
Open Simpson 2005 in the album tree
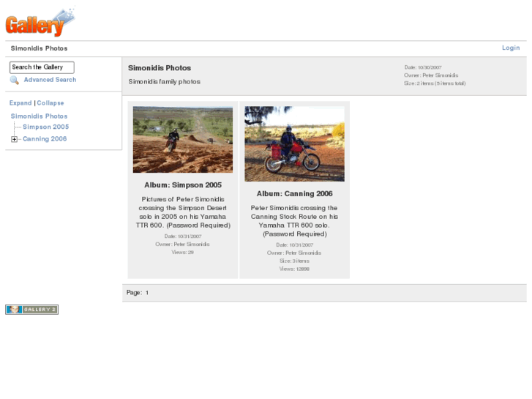tap(46, 127)
